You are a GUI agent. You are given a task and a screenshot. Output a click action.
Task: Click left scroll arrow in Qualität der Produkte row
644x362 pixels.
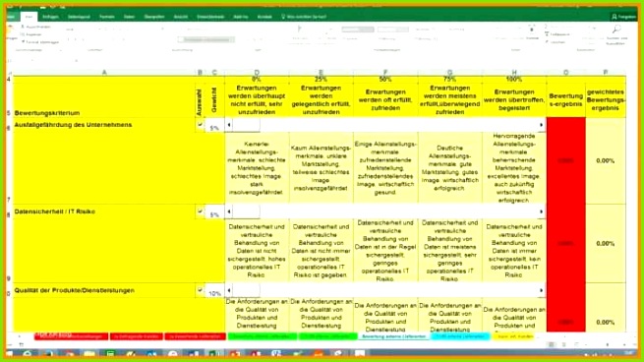pyautogui.click(x=229, y=290)
